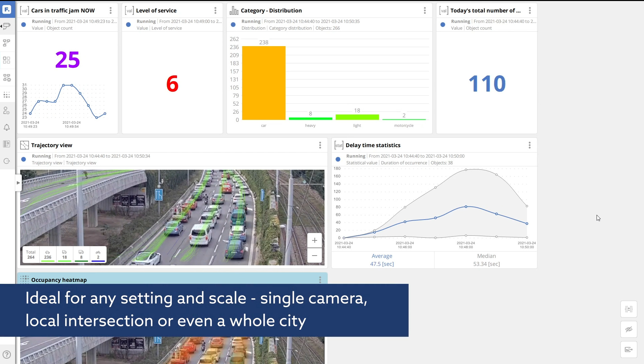Click the sync refresh icon in sidebar

tap(7, 161)
